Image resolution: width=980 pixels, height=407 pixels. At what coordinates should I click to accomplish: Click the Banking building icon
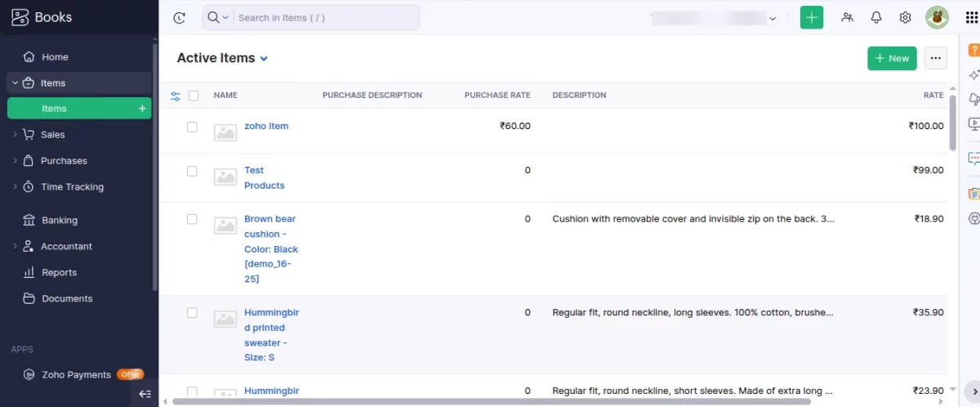[29, 220]
